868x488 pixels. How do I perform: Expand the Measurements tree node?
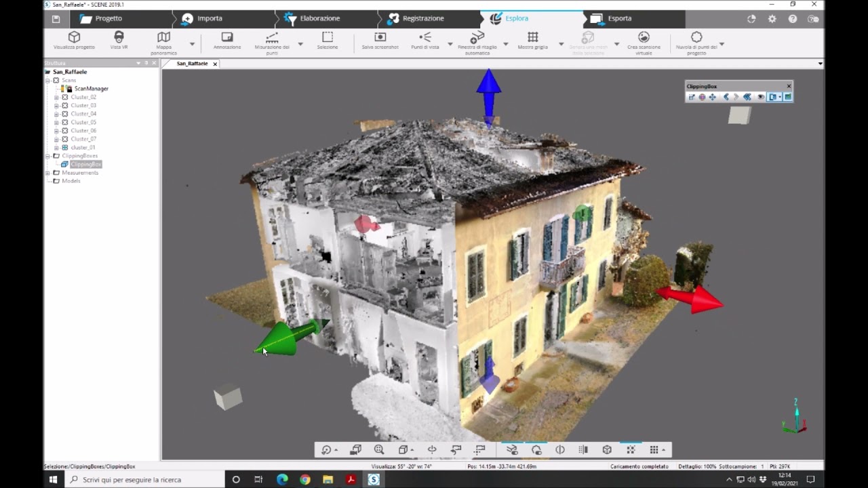47,173
